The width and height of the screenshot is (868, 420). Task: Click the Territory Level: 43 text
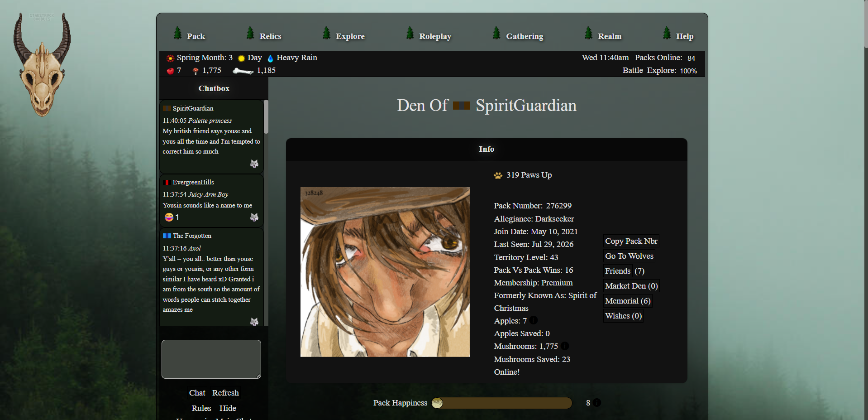pyautogui.click(x=526, y=257)
